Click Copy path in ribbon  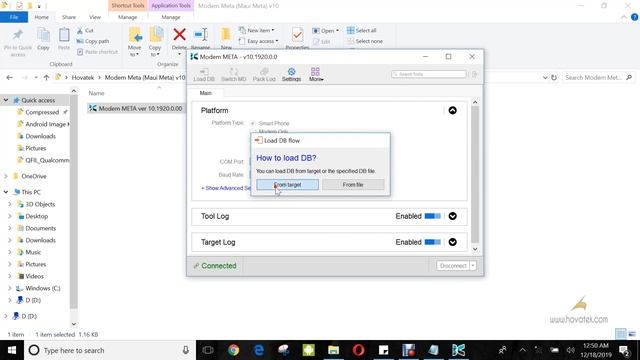93,41
